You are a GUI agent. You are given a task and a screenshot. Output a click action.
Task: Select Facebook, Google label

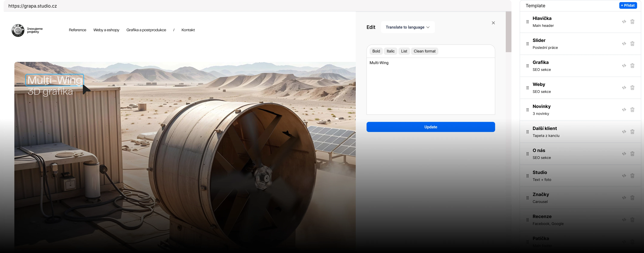click(548, 224)
